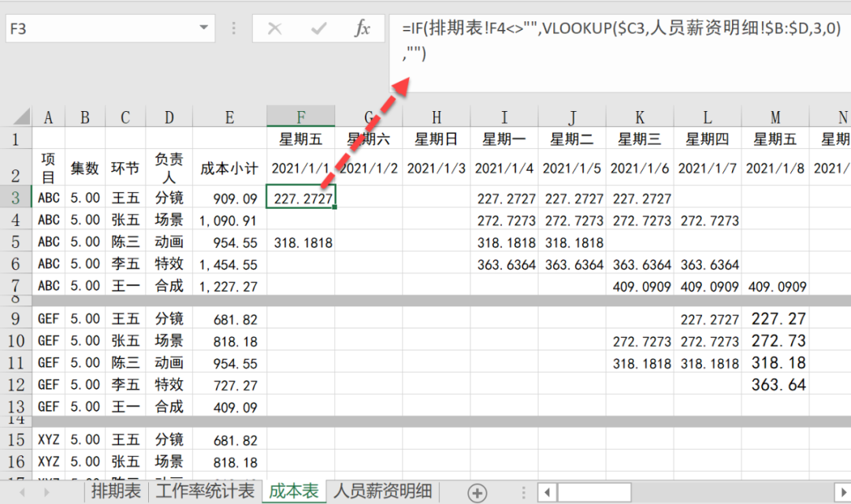
Task: Click cell E3 value 909.09
Action: (229, 198)
